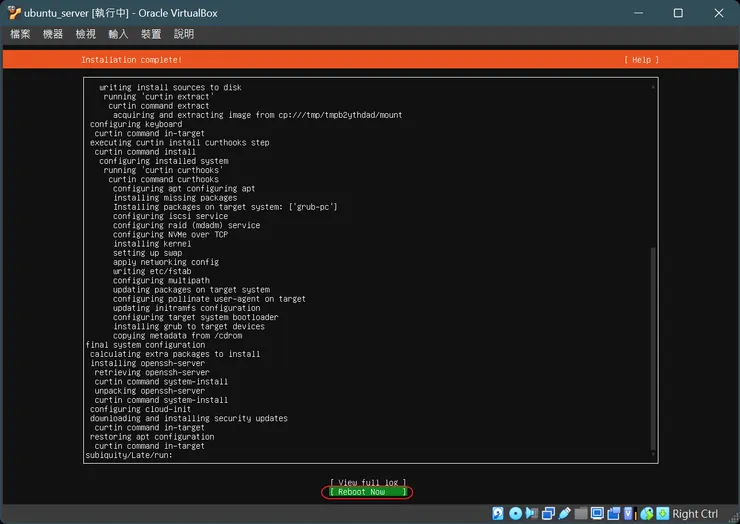Click the display settings status icon
Image resolution: width=740 pixels, height=524 pixels.
(x=597, y=513)
